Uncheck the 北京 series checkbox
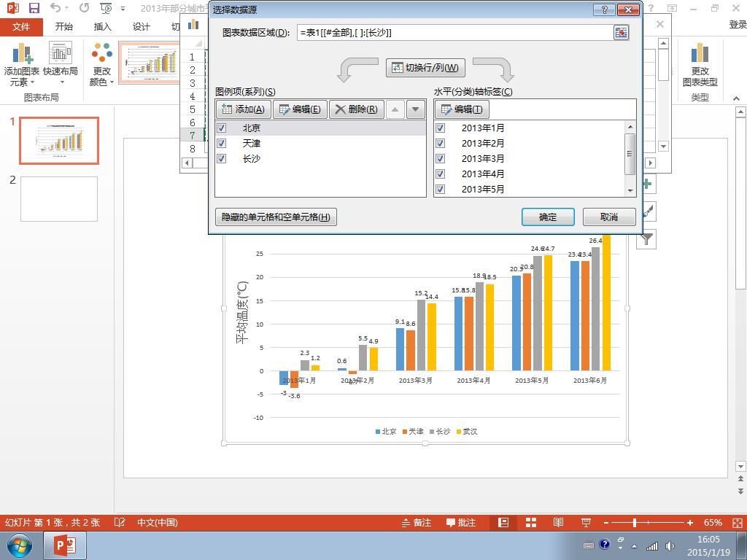Screen dimensions: 747x560 click(x=222, y=128)
